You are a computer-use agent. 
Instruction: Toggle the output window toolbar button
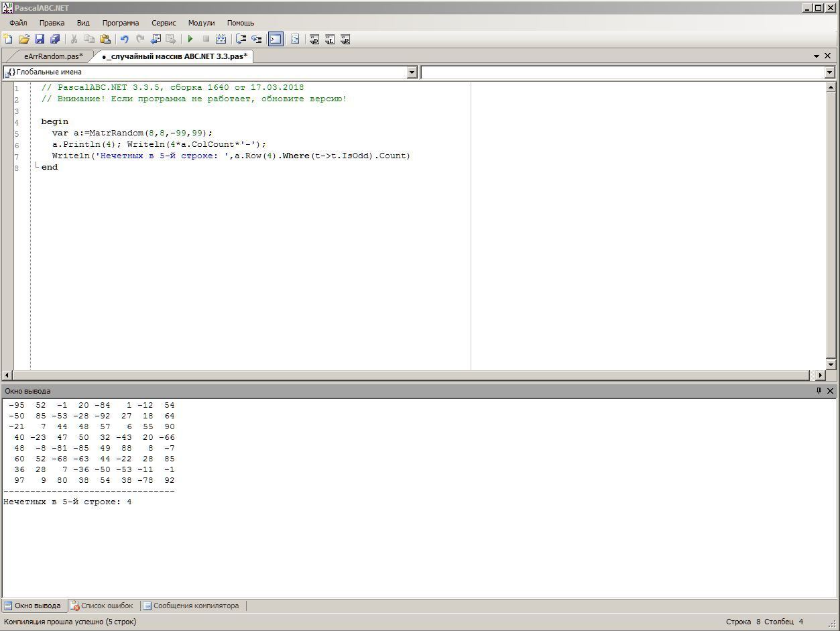[x=276, y=40]
